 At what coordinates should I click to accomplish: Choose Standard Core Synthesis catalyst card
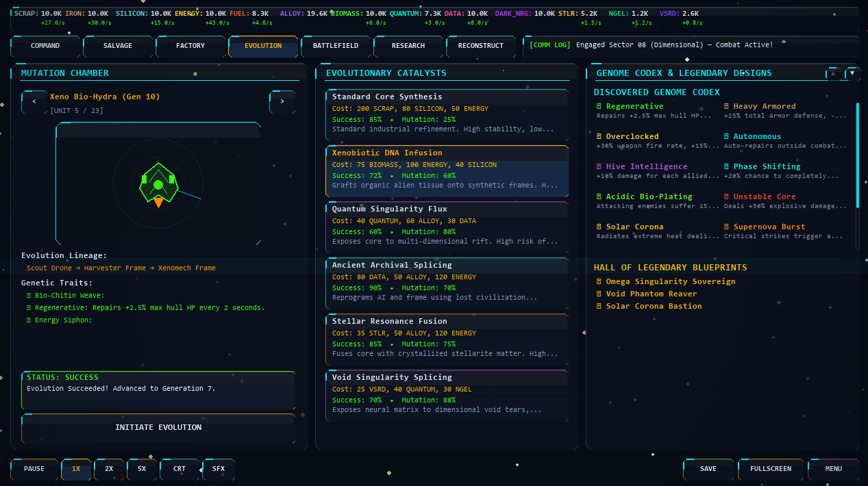447,114
